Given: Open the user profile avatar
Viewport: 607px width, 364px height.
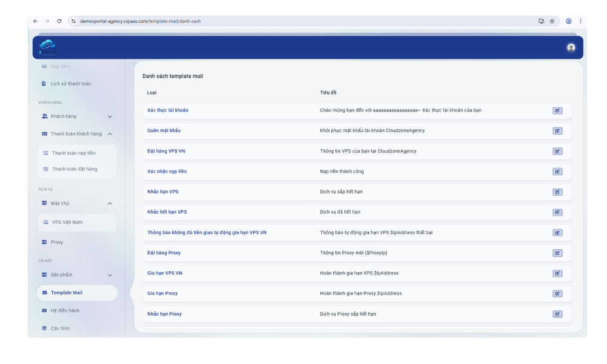Looking at the screenshot, I should point(571,47).
